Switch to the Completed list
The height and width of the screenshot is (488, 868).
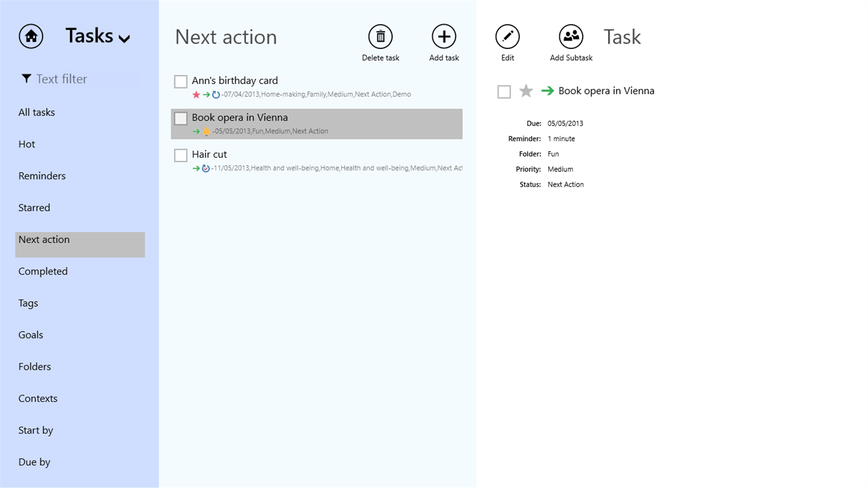(x=43, y=271)
